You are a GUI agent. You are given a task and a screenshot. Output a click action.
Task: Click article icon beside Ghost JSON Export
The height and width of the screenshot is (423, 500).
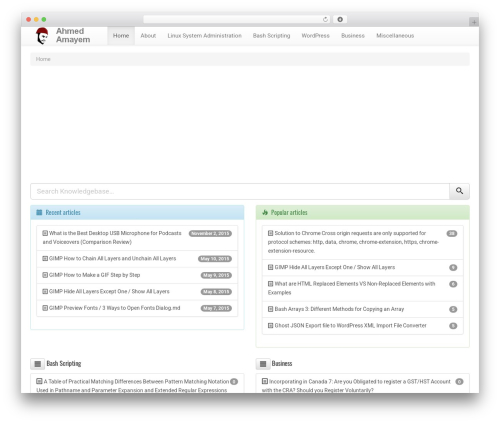[271, 325]
